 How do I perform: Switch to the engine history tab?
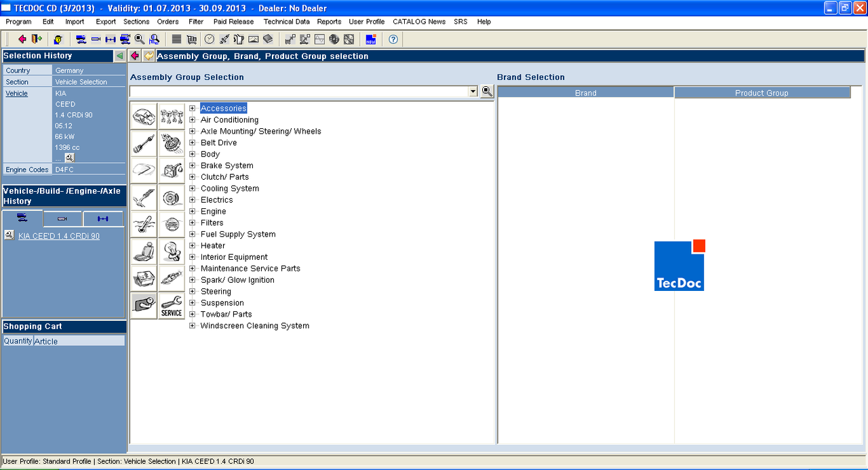[62, 219]
